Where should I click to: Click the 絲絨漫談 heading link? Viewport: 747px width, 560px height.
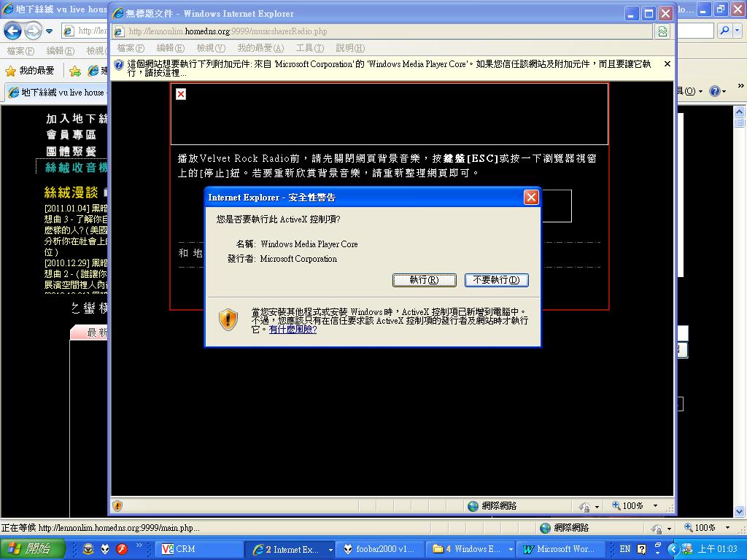click(x=71, y=192)
